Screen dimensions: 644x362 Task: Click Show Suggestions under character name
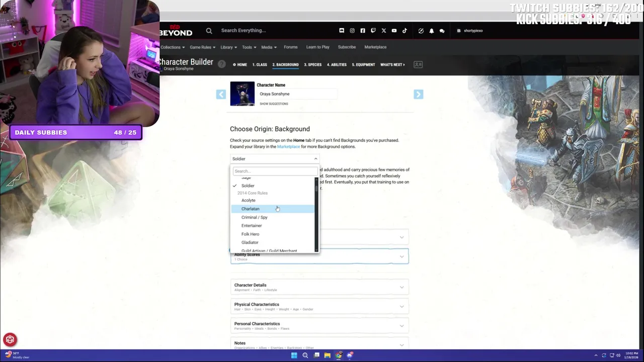click(x=274, y=104)
